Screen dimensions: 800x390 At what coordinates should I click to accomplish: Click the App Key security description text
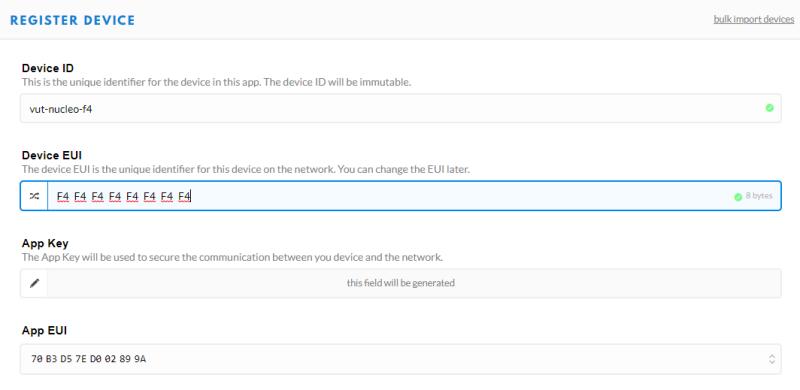232,257
